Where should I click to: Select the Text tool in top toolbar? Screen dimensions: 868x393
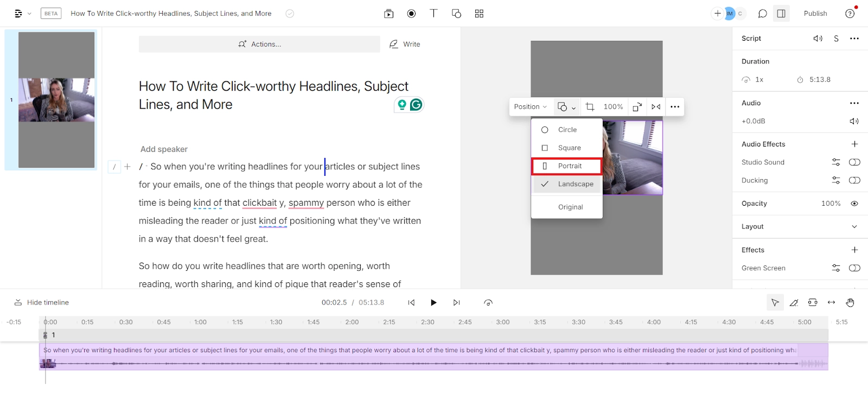[433, 14]
